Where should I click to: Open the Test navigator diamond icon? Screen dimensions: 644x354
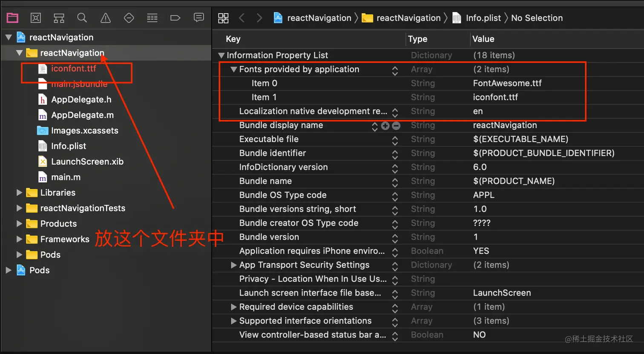tap(129, 18)
